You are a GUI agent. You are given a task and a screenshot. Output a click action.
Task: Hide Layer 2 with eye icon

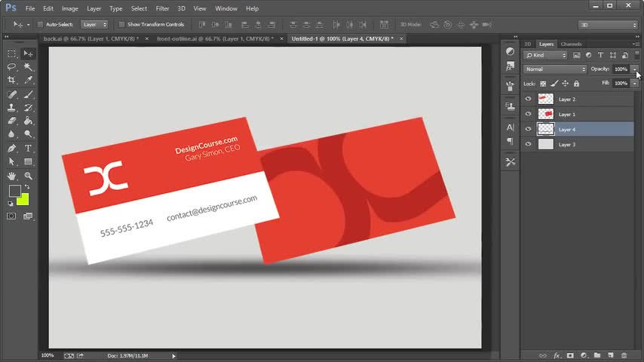tap(528, 99)
